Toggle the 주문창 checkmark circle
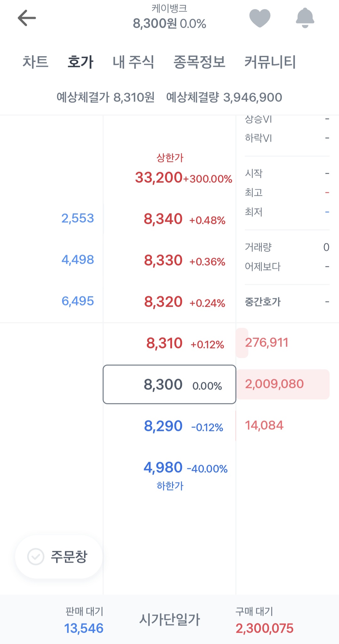This screenshot has height=644, width=339. point(36,557)
